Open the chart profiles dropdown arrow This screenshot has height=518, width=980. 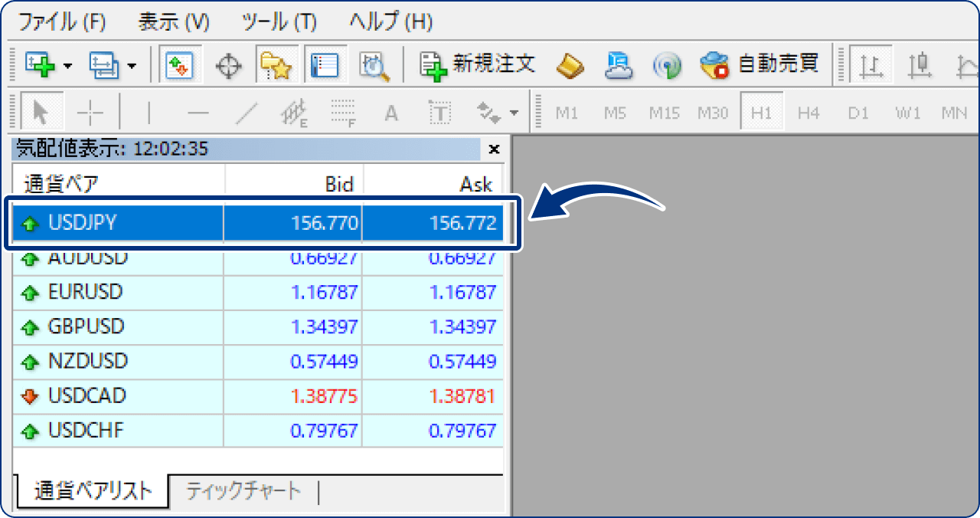(x=130, y=64)
